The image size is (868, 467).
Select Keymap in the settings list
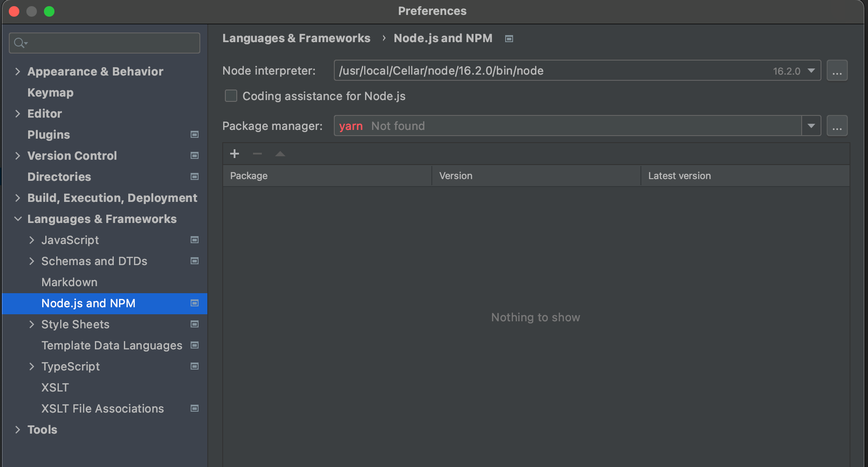(51, 93)
